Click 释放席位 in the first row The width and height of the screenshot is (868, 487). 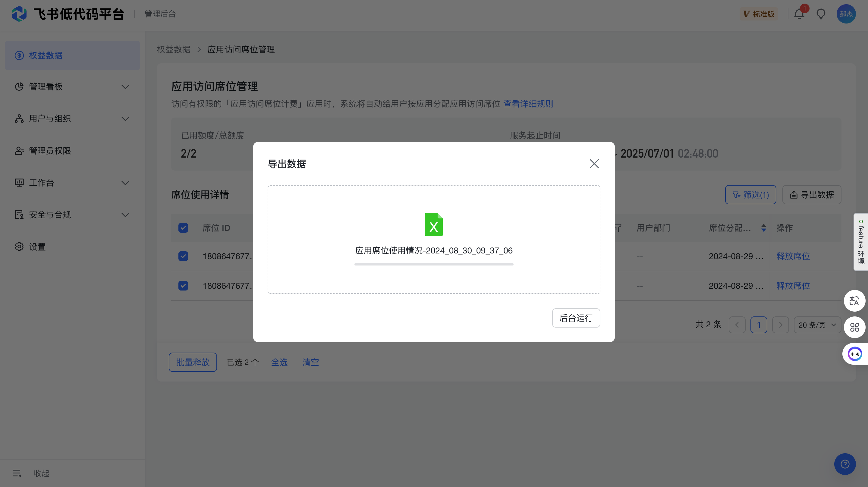point(793,256)
